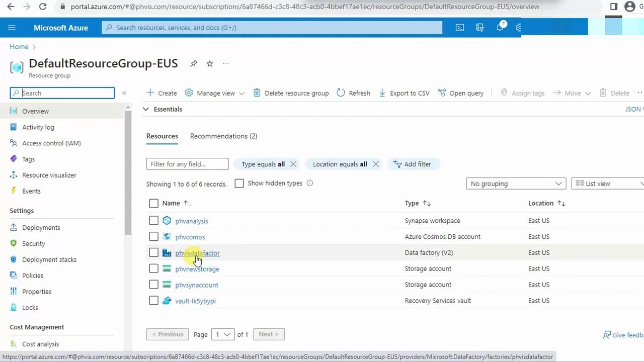
Task: Open the phvisdatafactor resource link
Action: [197, 253]
